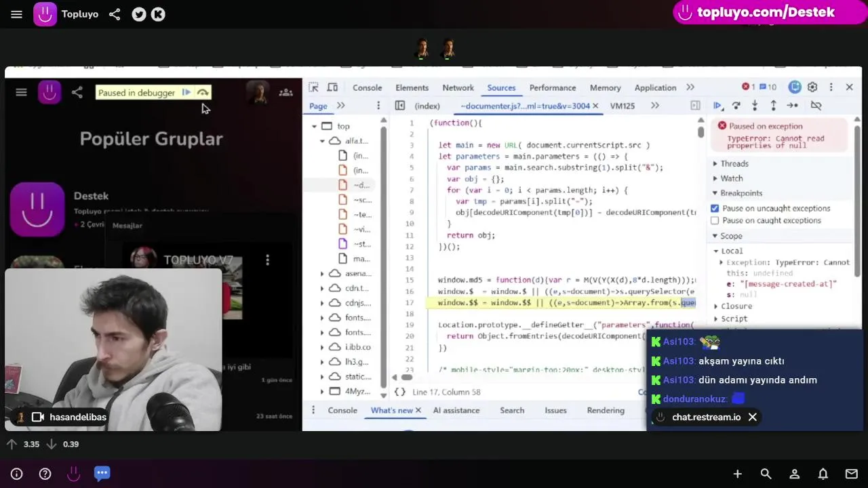Image resolution: width=868 pixels, height=488 pixels.
Task: Close the What's new drawer tab
Action: point(418,410)
